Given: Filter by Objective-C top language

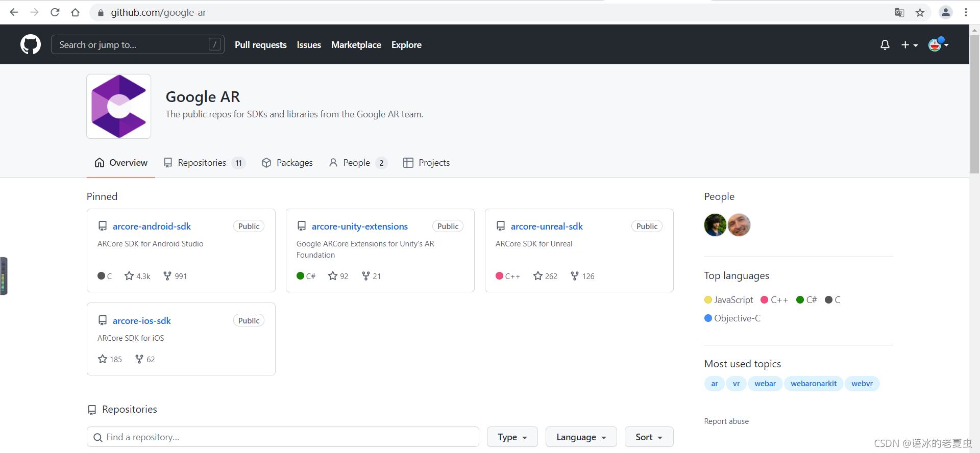Looking at the screenshot, I should [x=732, y=318].
